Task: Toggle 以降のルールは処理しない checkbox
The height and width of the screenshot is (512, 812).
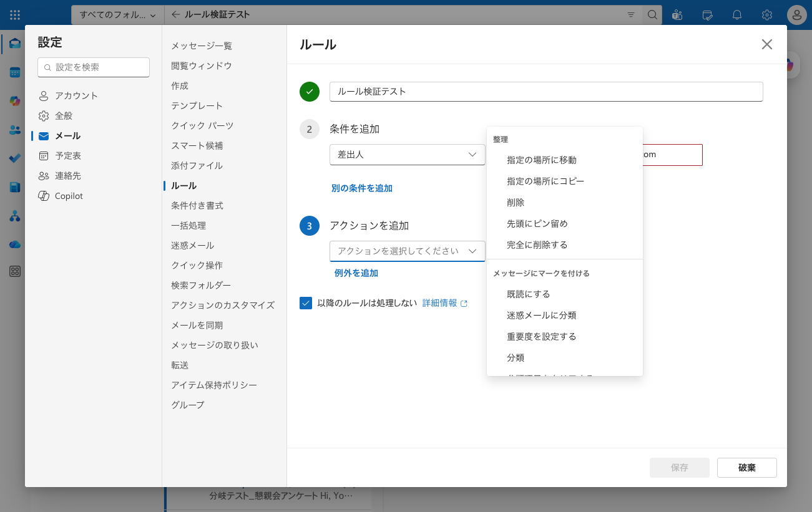Action: click(x=306, y=303)
